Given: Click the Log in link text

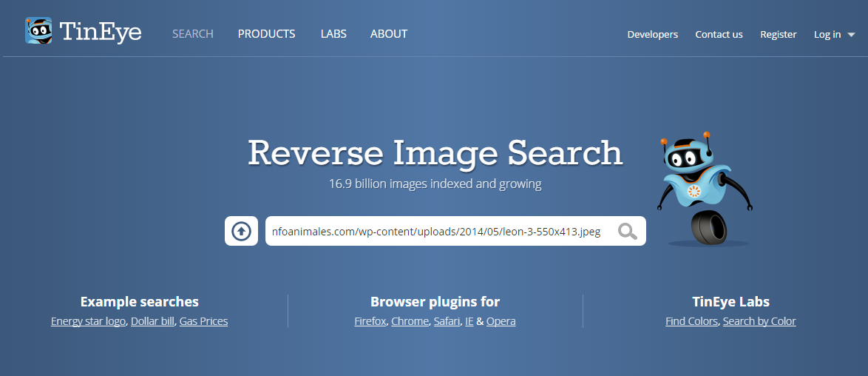Looking at the screenshot, I should 827,34.
